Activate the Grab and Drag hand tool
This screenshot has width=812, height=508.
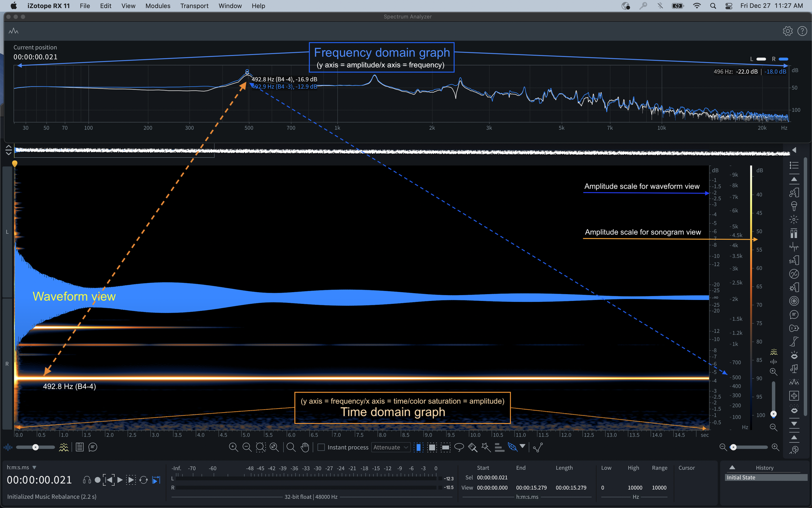305,447
